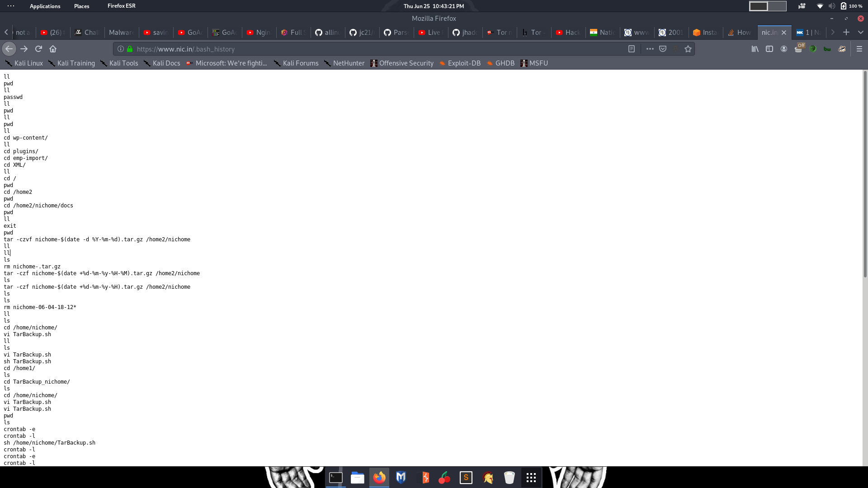Click the back navigation arrow button
The image size is (868, 488).
[x=9, y=49]
